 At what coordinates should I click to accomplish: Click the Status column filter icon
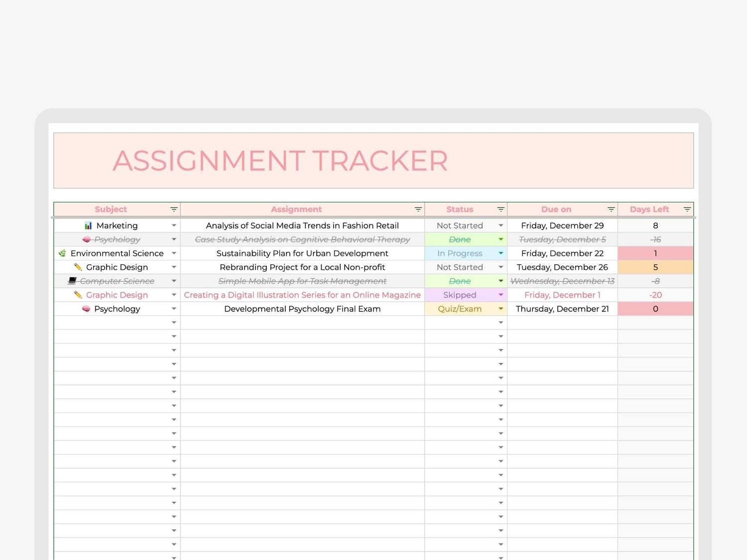501,210
